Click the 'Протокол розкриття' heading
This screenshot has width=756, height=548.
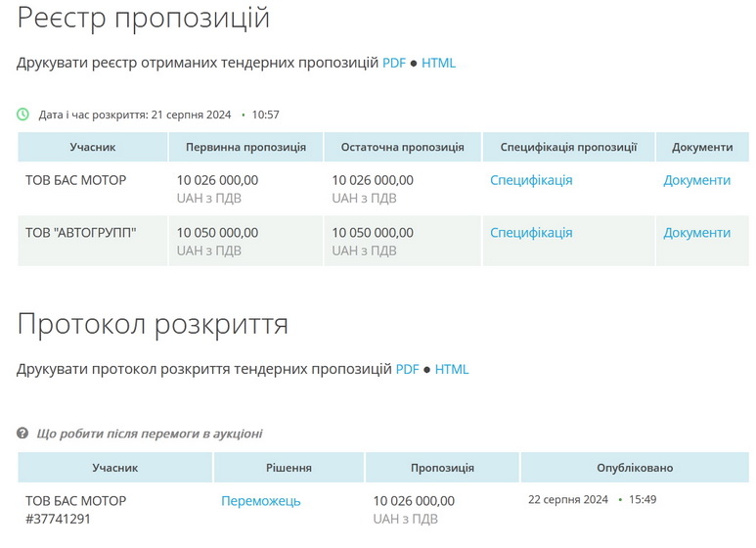[153, 324]
